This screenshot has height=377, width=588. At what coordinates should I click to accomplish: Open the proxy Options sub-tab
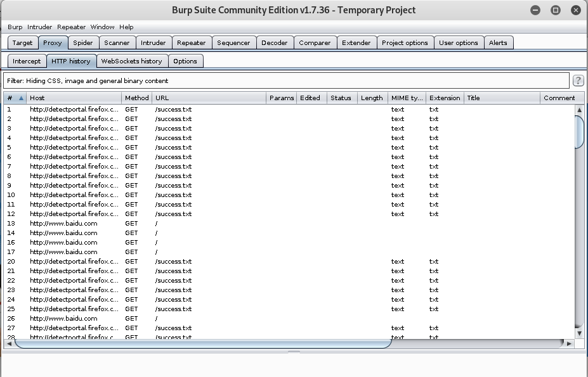point(185,61)
